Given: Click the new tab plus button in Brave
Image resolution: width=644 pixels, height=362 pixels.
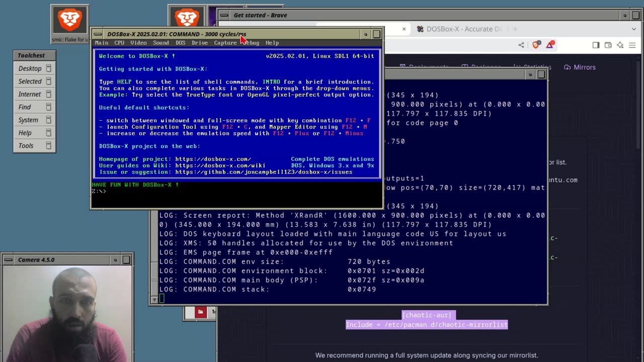Looking at the screenshot, I should pyautogui.click(x=515, y=29).
